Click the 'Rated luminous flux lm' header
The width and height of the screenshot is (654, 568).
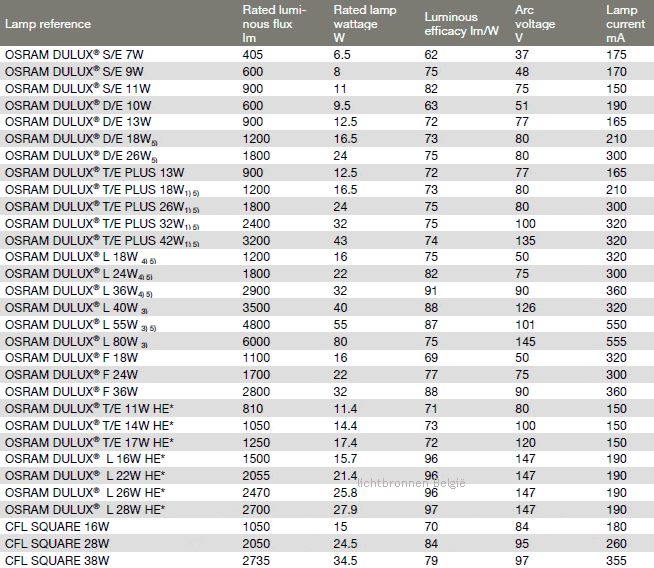pyautogui.click(x=274, y=24)
